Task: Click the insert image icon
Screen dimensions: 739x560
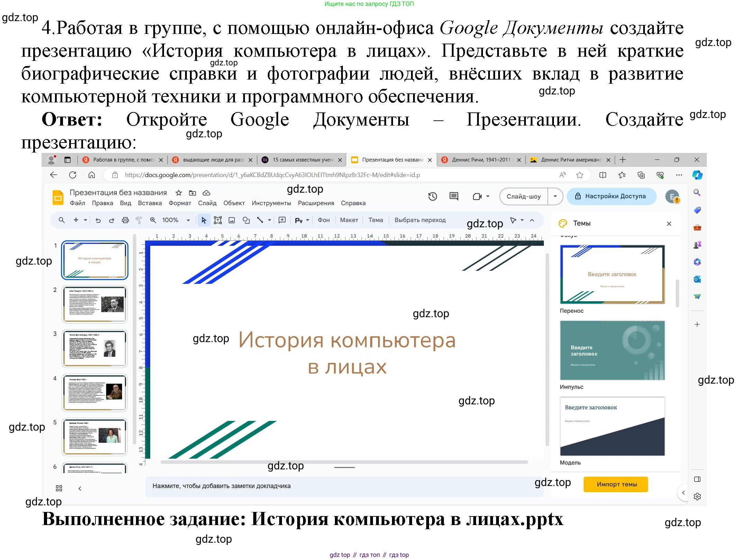Action: pyautogui.click(x=232, y=220)
